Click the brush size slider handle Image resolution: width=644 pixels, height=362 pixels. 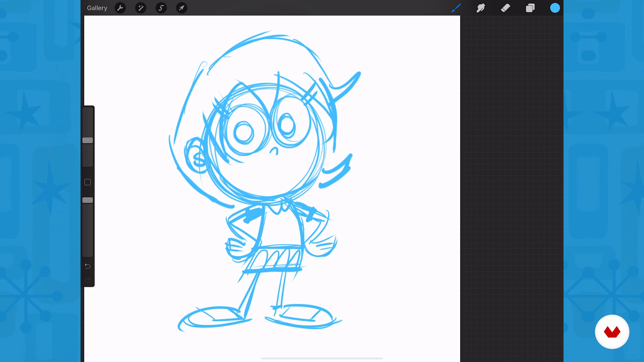pos(88,140)
